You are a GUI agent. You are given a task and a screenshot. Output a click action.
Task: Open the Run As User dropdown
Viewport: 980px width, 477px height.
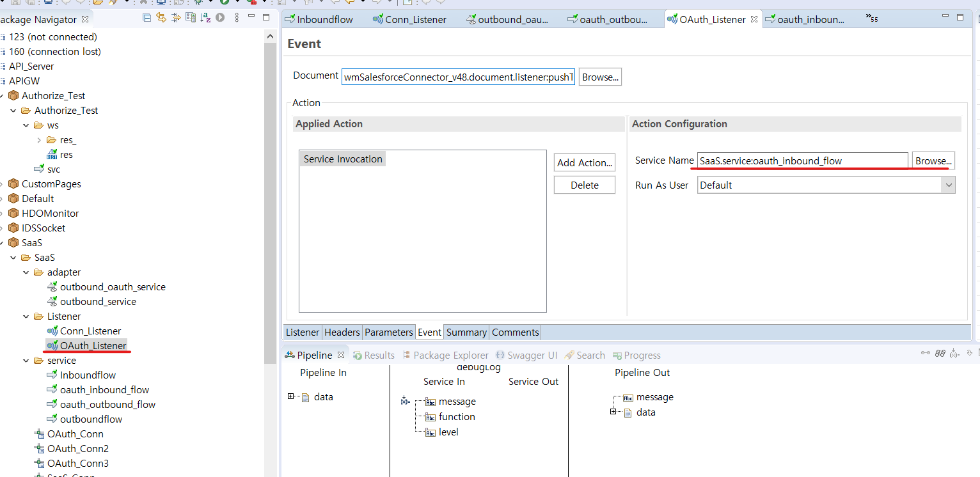click(947, 185)
